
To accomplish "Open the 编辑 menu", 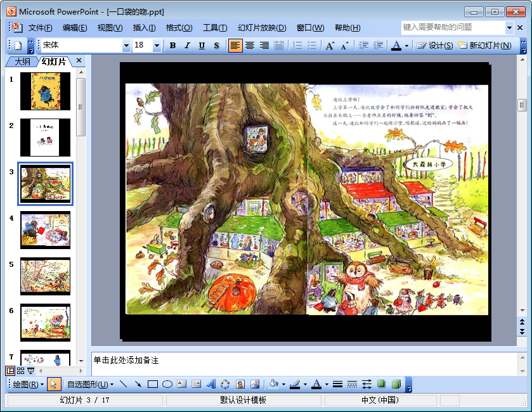I will [75, 28].
